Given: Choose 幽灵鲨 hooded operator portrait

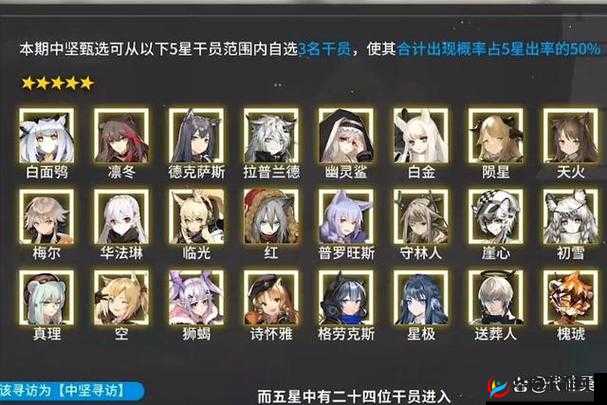Looking at the screenshot, I should [346, 136].
